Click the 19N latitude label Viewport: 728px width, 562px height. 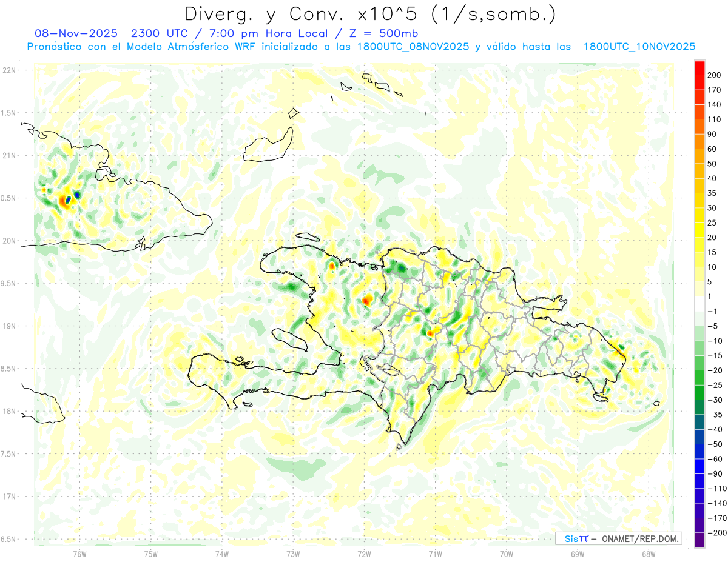8,326
